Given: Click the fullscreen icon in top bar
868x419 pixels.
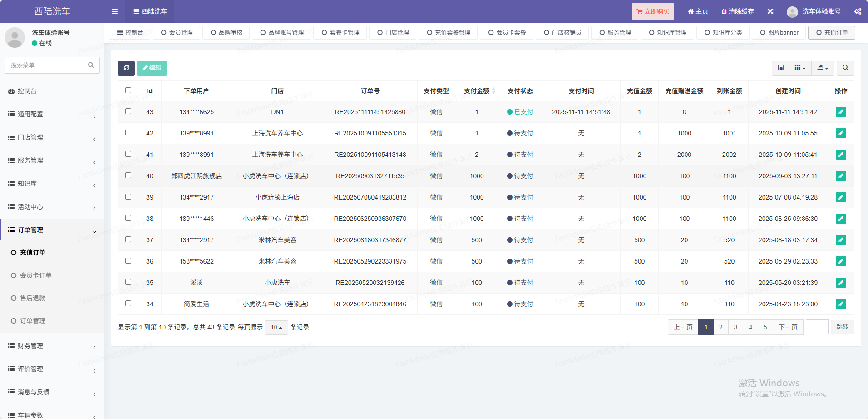Looking at the screenshot, I should pos(770,11).
